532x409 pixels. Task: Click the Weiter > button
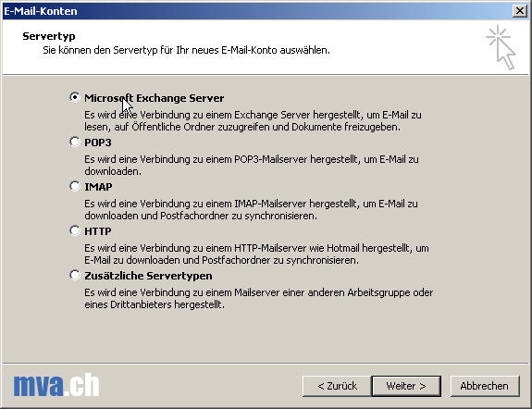pyautogui.click(x=406, y=386)
